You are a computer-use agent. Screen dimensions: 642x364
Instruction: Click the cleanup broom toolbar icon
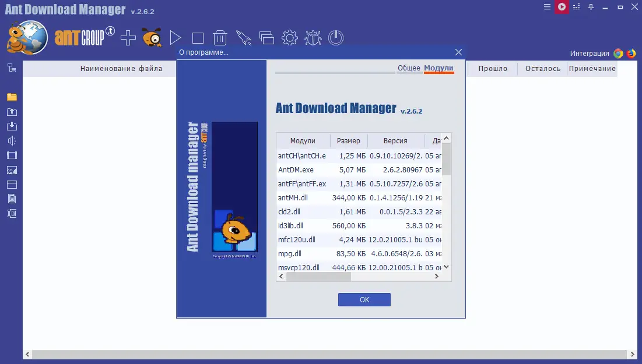point(244,38)
